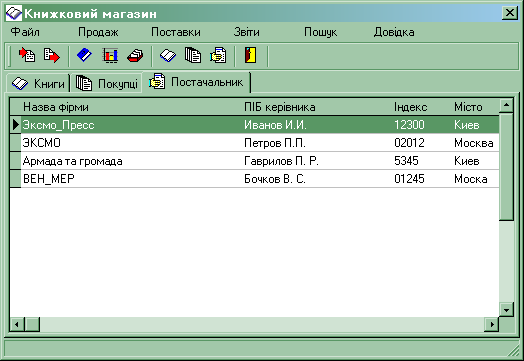Click the ПІБ керівника column header
Image resolution: width=524 pixels, height=361 pixels.
pos(317,107)
